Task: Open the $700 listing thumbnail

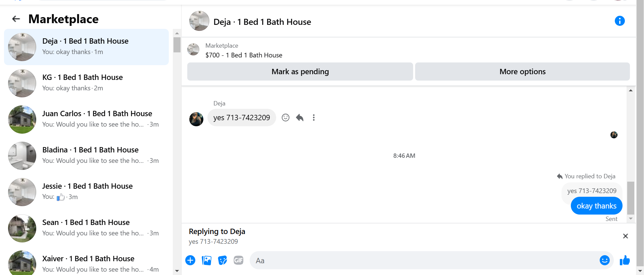Action: pyautogui.click(x=193, y=49)
